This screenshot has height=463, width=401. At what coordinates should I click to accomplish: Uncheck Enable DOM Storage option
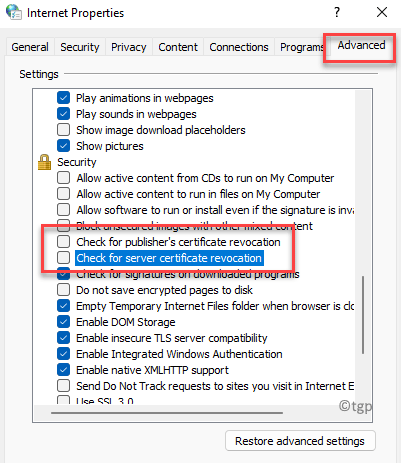click(x=63, y=322)
